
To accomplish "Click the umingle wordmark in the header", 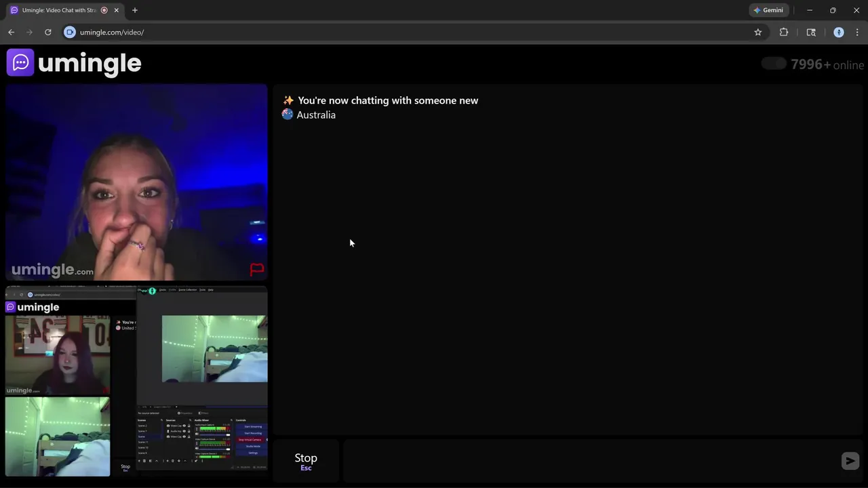I will coord(90,63).
